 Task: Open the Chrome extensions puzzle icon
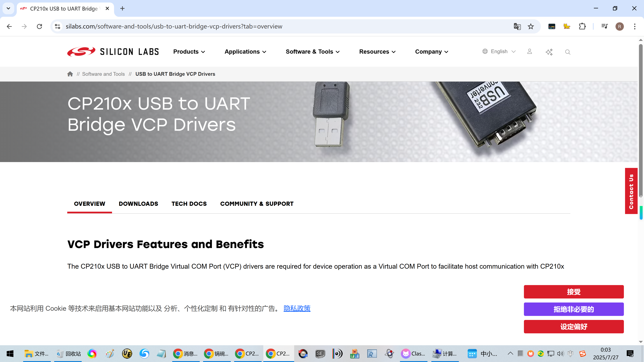582,26
